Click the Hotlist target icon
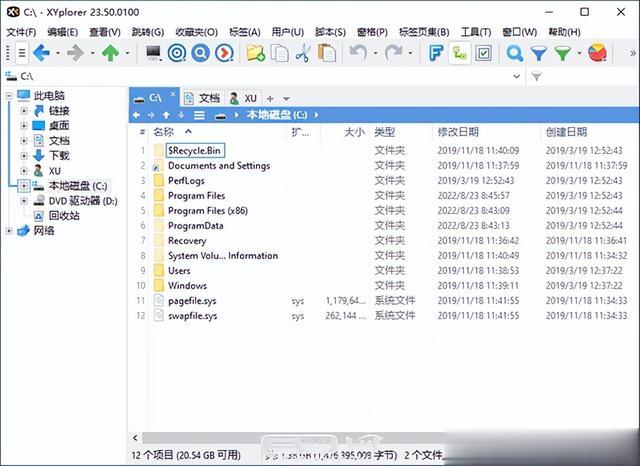This screenshot has height=466, width=640. [x=177, y=53]
